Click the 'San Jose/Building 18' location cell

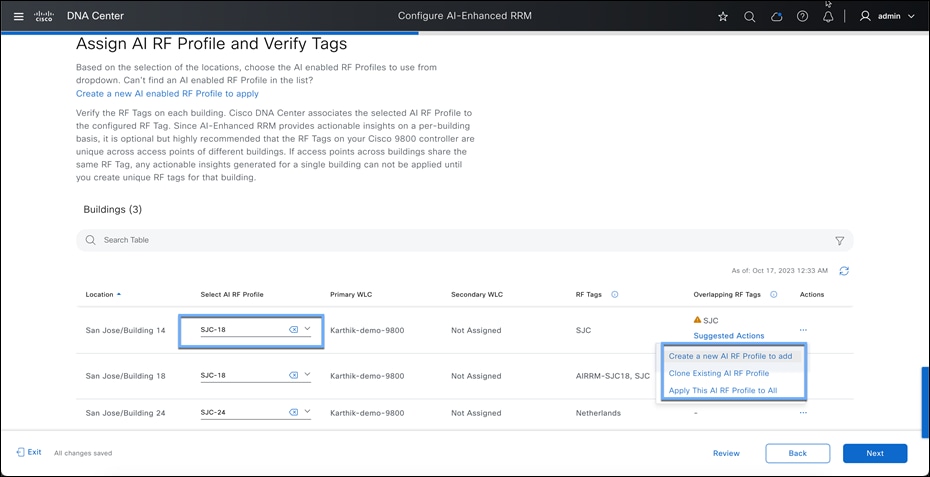(x=125, y=376)
